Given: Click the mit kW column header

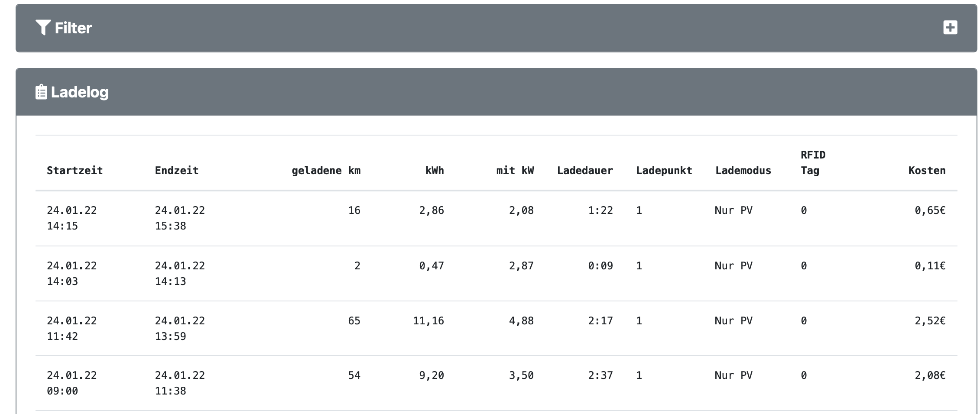Looking at the screenshot, I should tap(515, 171).
